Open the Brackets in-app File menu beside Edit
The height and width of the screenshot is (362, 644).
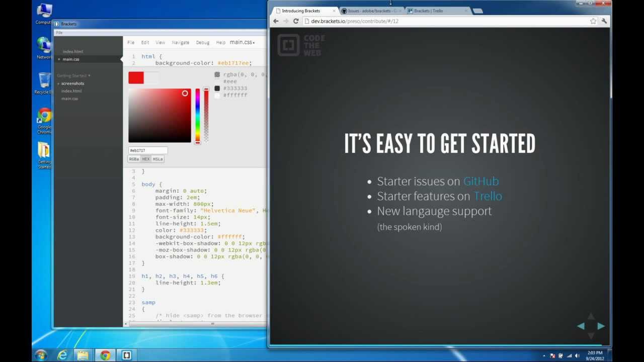(x=131, y=43)
